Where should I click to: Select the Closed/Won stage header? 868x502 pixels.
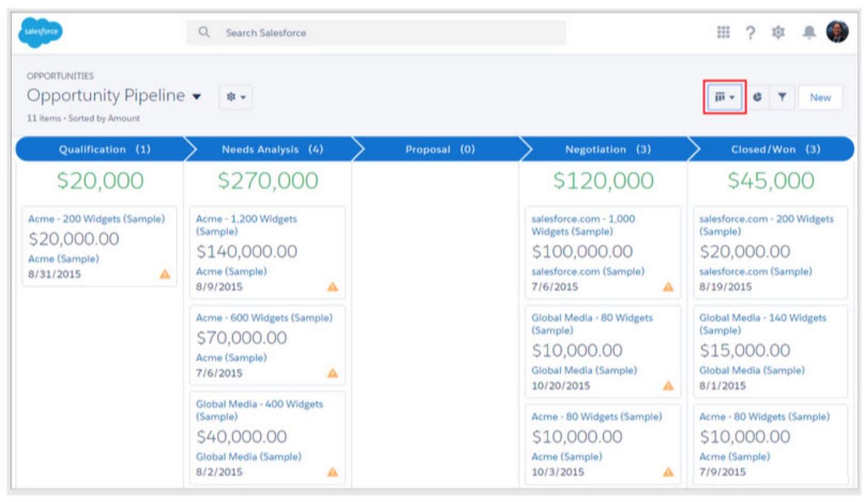(774, 150)
